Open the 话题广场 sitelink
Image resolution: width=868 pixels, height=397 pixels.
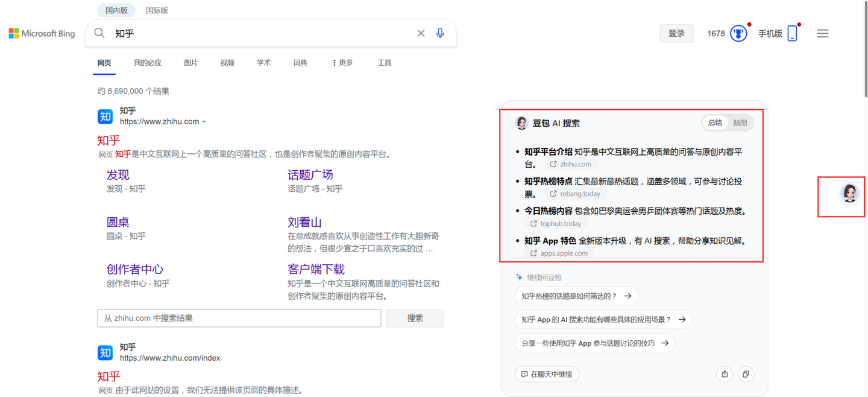pyautogui.click(x=310, y=175)
